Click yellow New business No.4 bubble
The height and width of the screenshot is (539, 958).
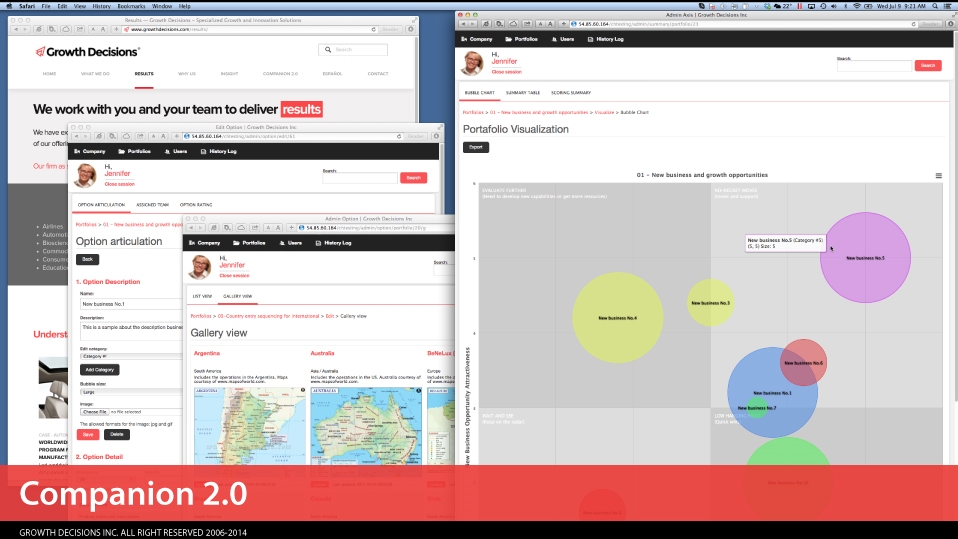coord(617,318)
